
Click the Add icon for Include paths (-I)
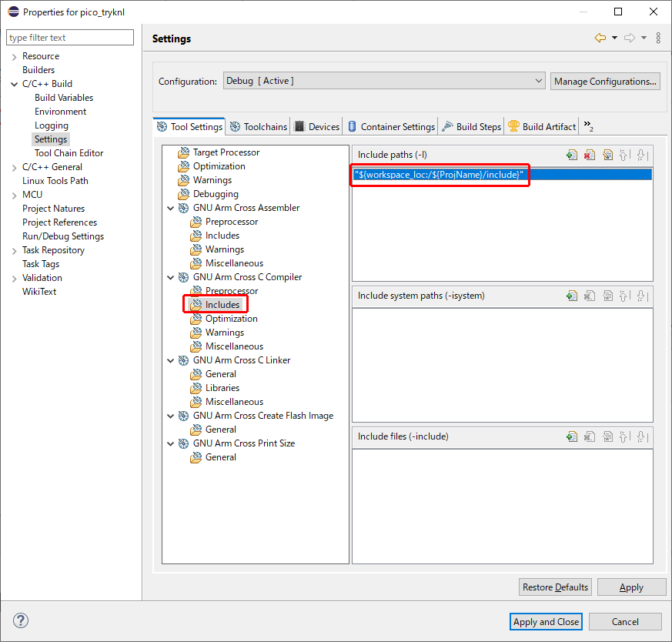click(571, 155)
